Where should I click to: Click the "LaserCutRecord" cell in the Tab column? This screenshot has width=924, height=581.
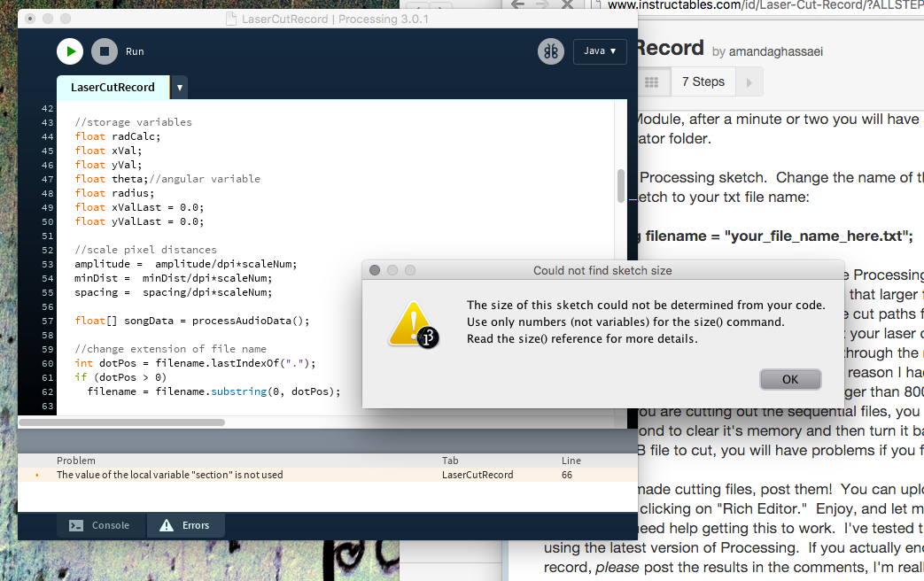click(x=478, y=475)
